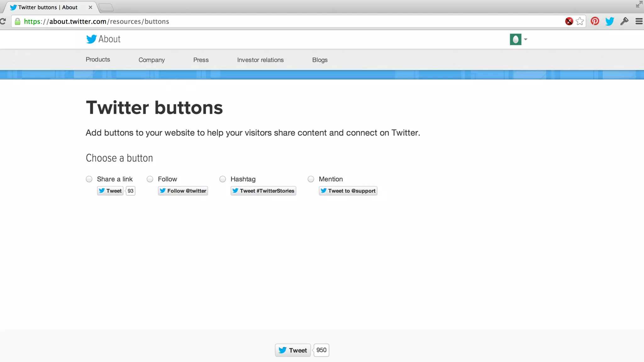Open the Blogs menu item
Screen dimensions: 644x362
coord(320,60)
